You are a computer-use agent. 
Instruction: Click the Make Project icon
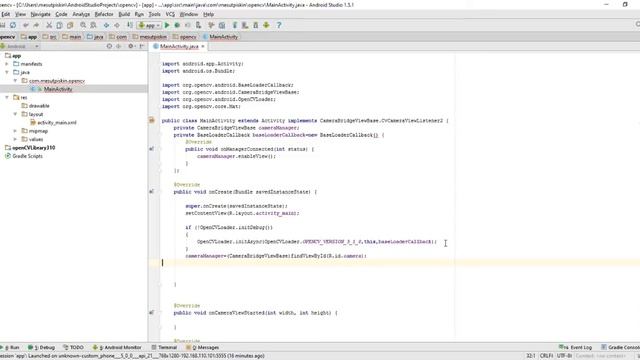coord(129,25)
